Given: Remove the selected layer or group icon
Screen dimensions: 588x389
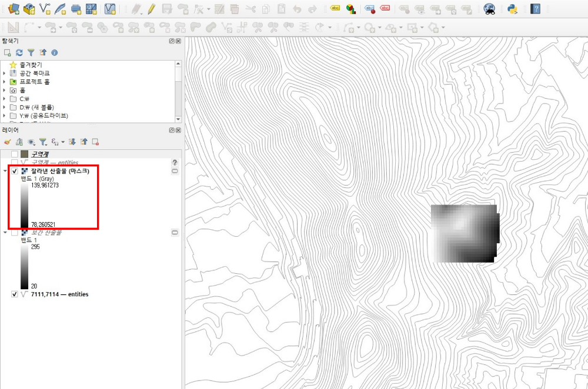Looking at the screenshot, I should click(x=95, y=142).
